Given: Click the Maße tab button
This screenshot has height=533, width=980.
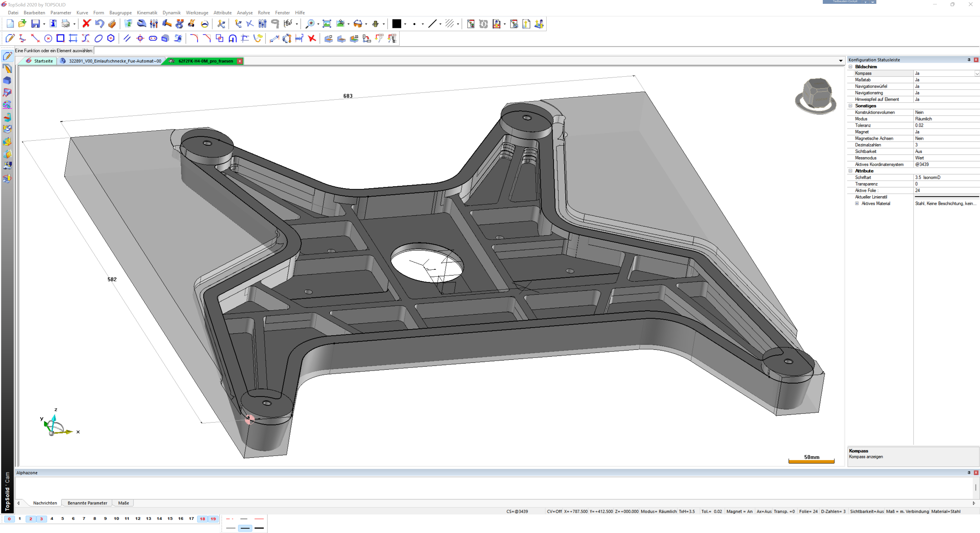Looking at the screenshot, I should (123, 503).
